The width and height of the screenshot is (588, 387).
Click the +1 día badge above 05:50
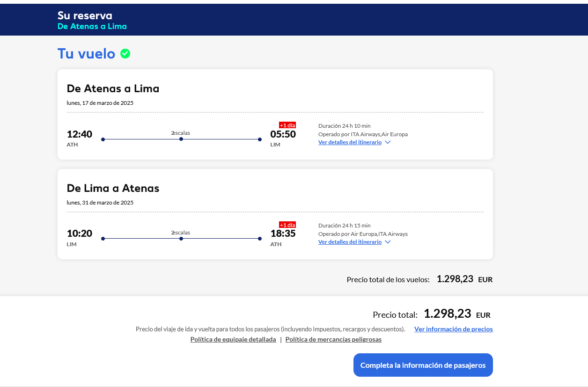(287, 125)
